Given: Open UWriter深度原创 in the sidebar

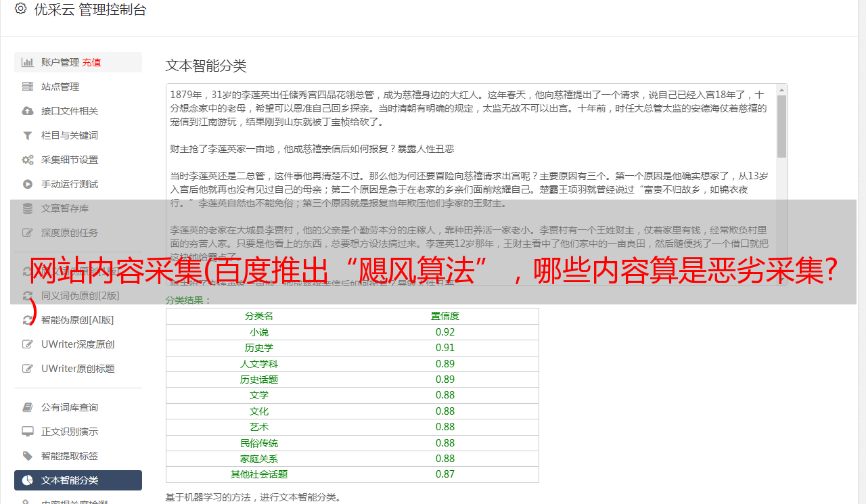Looking at the screenshot, I should 78,344.
